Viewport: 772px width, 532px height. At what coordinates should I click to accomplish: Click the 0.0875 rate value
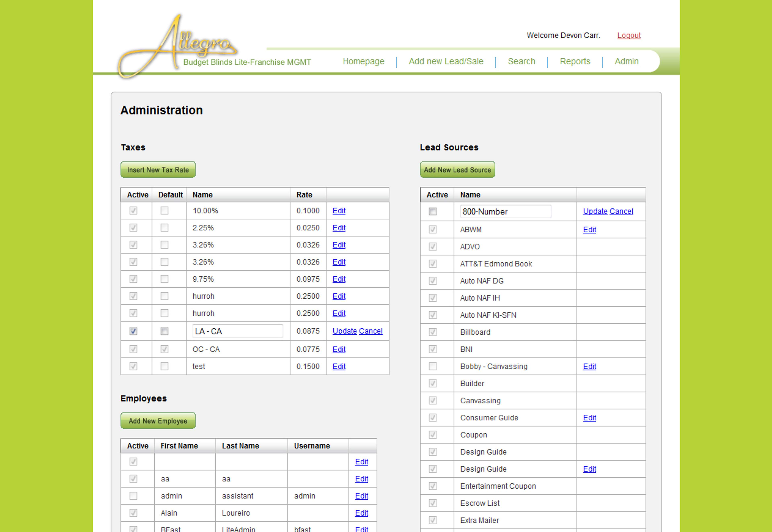point(308,331)
